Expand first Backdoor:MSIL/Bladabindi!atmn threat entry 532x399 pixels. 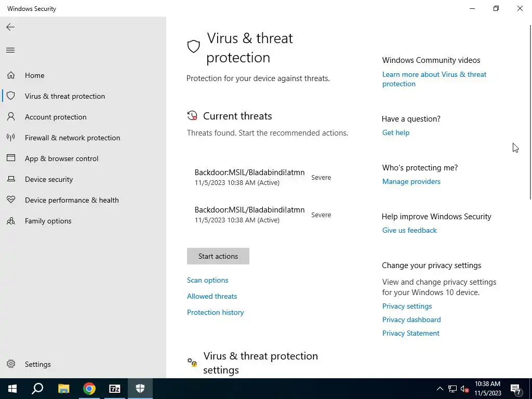pyautogui.click(x=262, y=177)
